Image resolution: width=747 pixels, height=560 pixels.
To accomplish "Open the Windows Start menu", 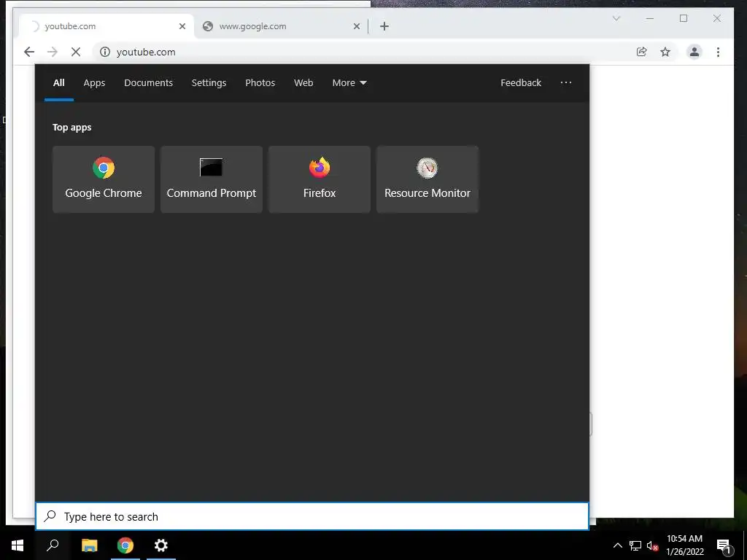I will [18, 545].
